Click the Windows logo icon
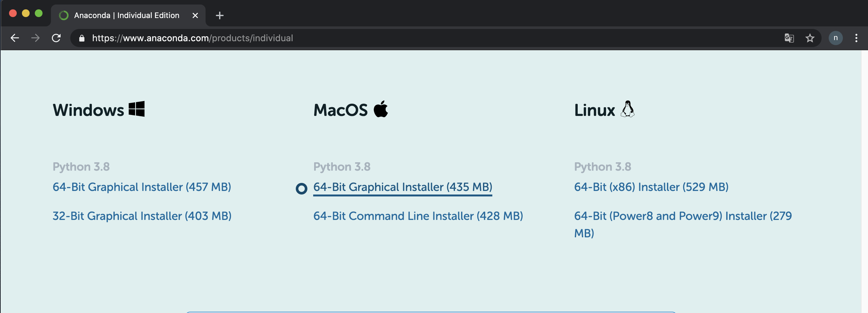Viewport: 868px width, 313px height. pos(137,109)
